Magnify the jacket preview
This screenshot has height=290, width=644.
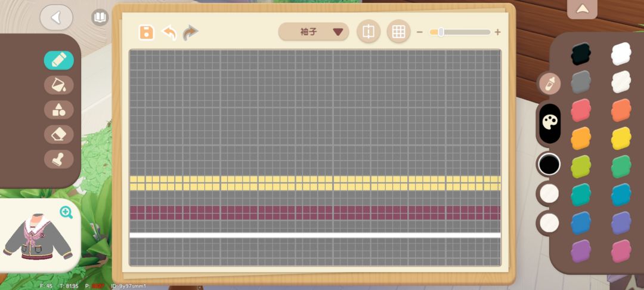(x=66, y=212)
